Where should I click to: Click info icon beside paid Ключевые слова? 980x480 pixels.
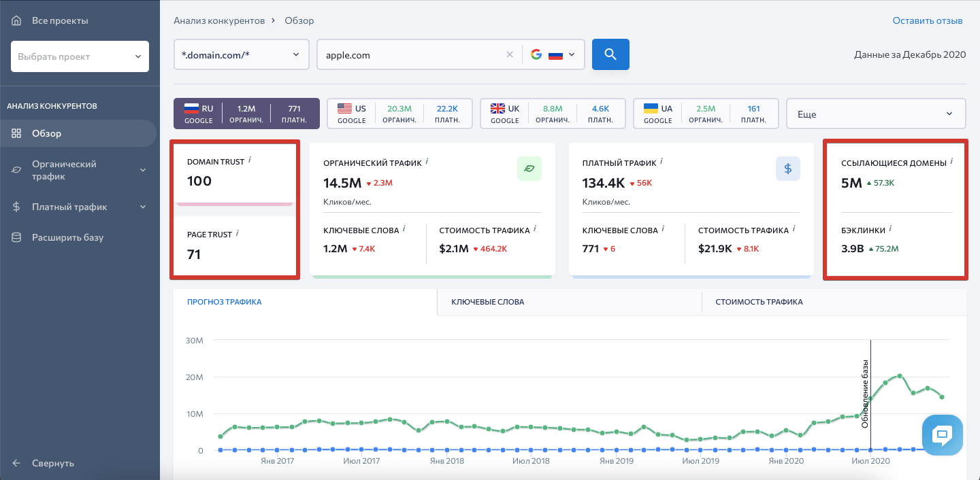click(x=663, y=229)
